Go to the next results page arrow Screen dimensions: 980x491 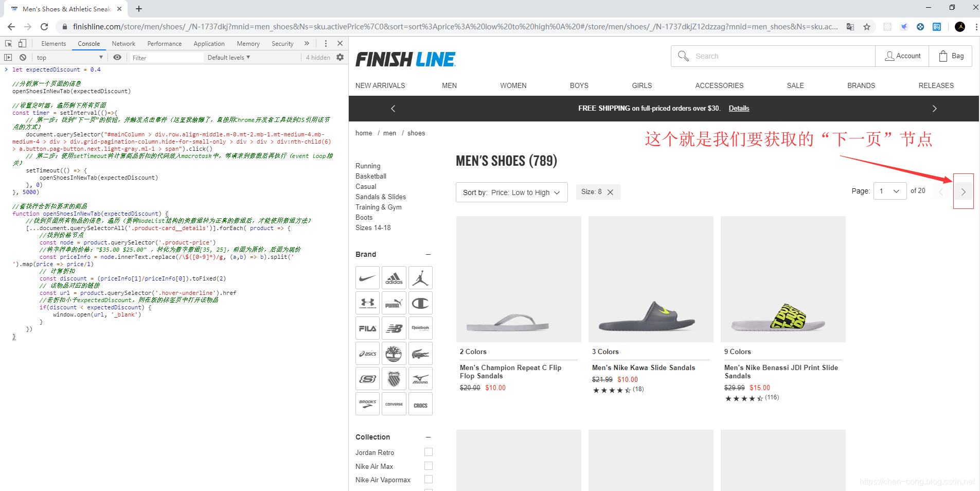[x=964, y=192]
